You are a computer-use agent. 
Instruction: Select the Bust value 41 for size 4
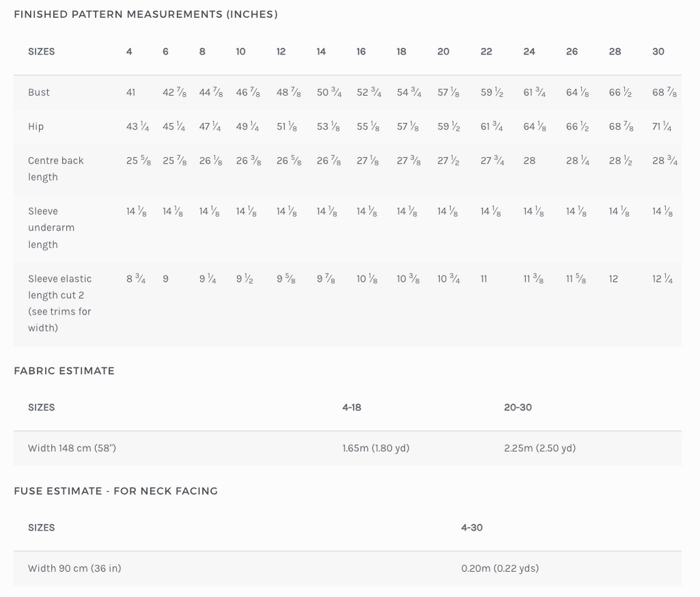(x=131, y=92)
